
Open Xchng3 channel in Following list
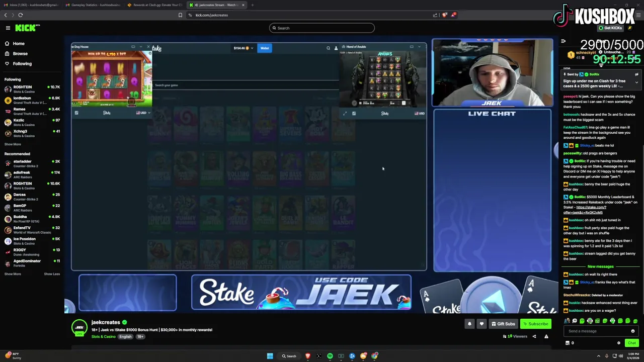32,133
